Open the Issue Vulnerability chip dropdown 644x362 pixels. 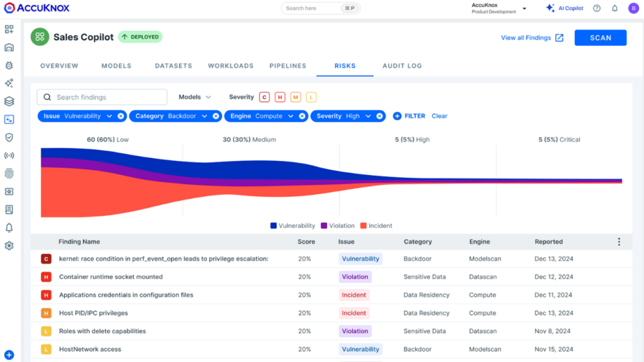pyautogui.click(x=109, y=116)
